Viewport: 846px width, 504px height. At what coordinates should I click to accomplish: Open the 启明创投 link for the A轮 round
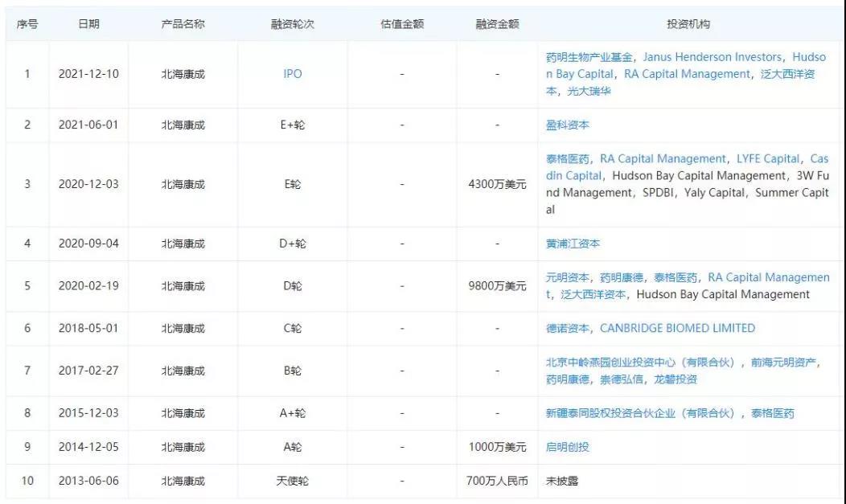coord(569,447)
